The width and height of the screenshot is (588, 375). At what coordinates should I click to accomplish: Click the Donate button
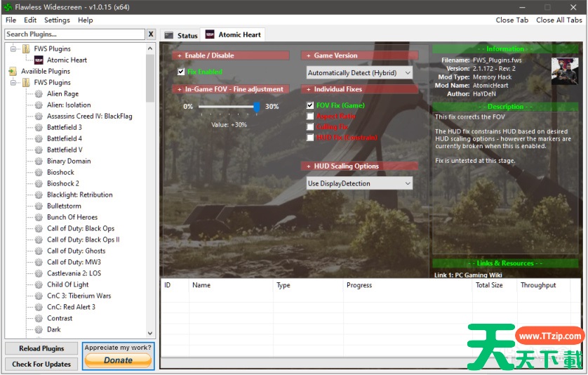(118, 360)
